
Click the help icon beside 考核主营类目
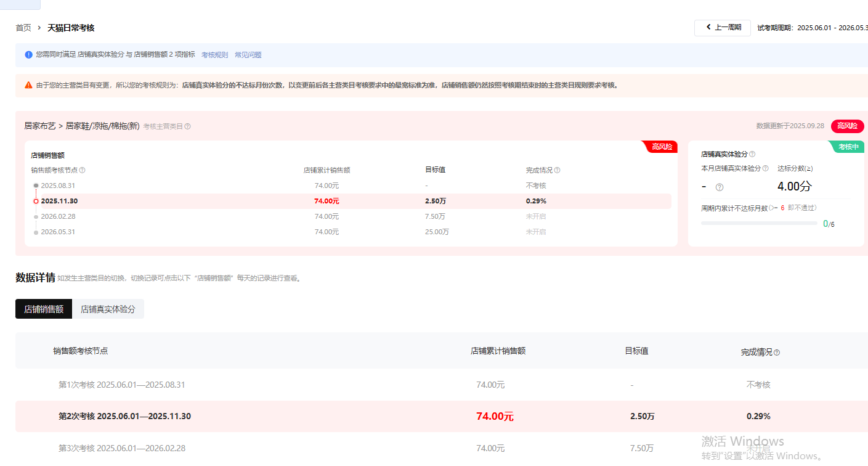pyautogui.click(x=188, y=126)
